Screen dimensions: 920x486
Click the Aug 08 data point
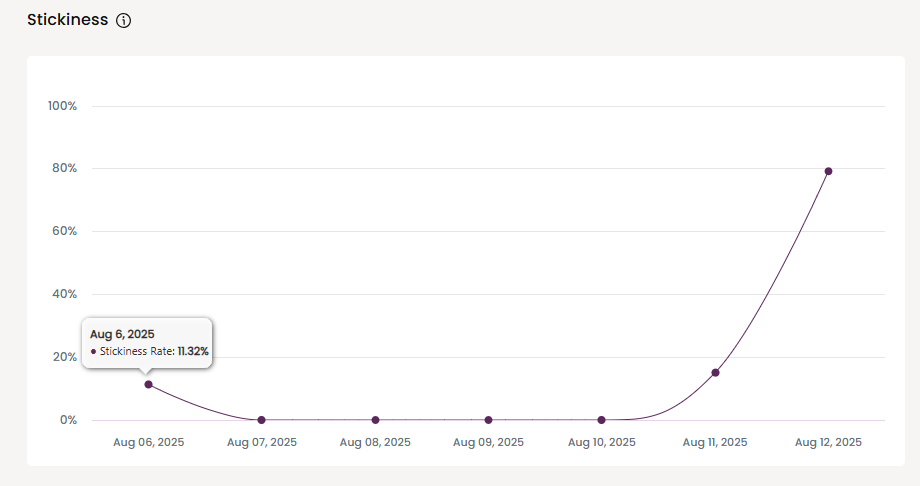tap(375, 420)
